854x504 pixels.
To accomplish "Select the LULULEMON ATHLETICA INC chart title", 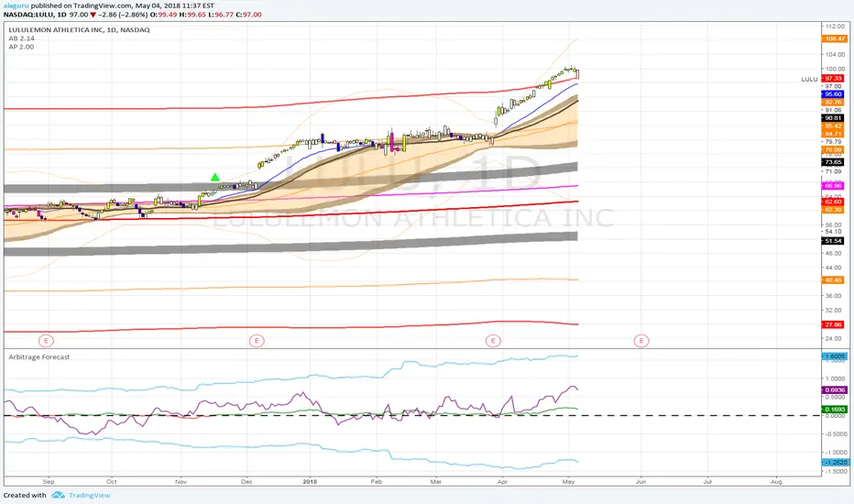I will [79, 30].
